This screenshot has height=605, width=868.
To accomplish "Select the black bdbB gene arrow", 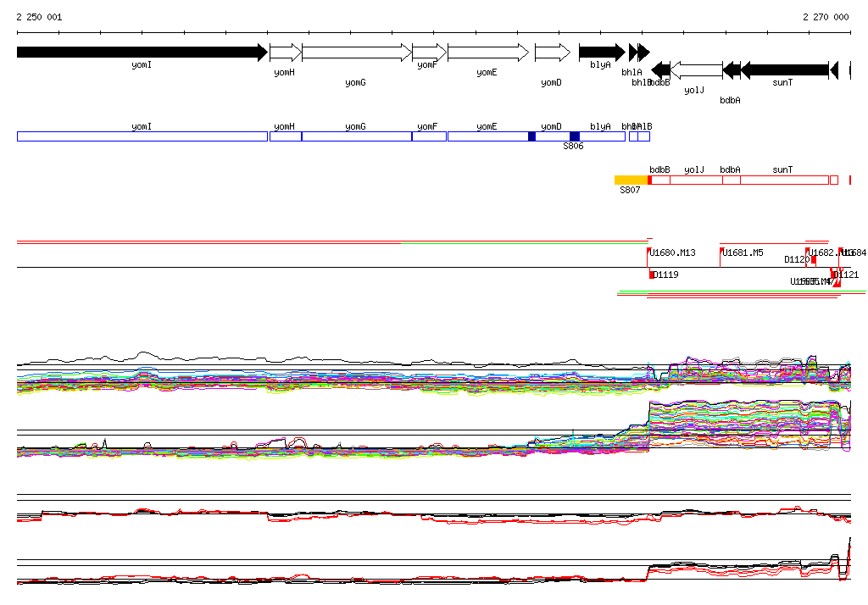I will coord(660,70).
